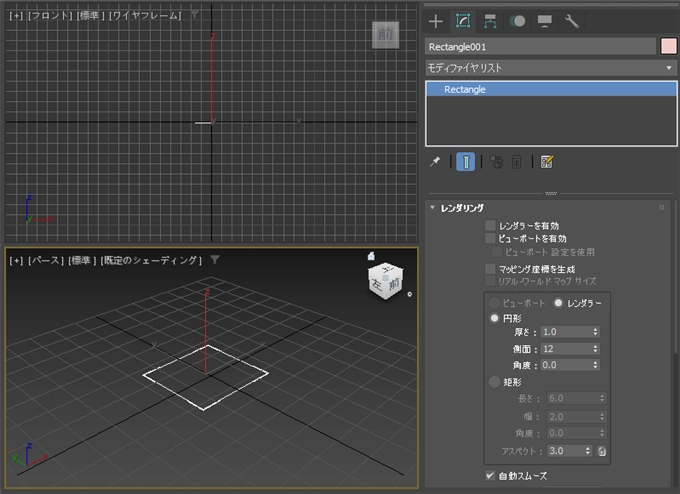The height and width of the screenshot is (494, 680).
Task: Open the object color swatch
Action: pyautogui.click(x=668, y=46)
